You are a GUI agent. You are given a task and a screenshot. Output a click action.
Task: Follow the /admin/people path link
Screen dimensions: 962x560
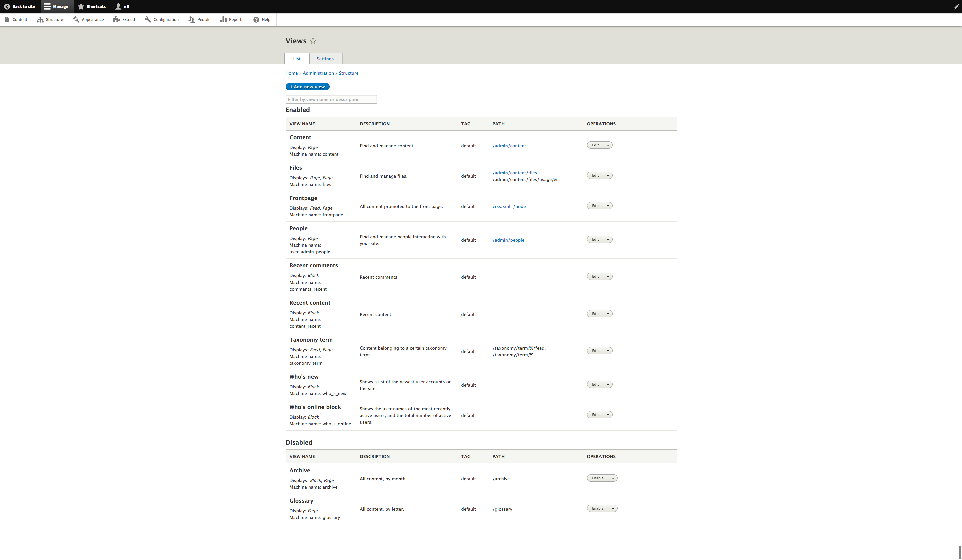(x=508, y=240)
